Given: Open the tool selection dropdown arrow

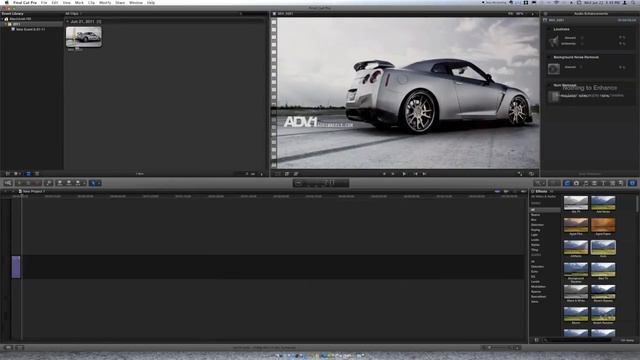Looking at the screenshot, I should coord(99,183).
